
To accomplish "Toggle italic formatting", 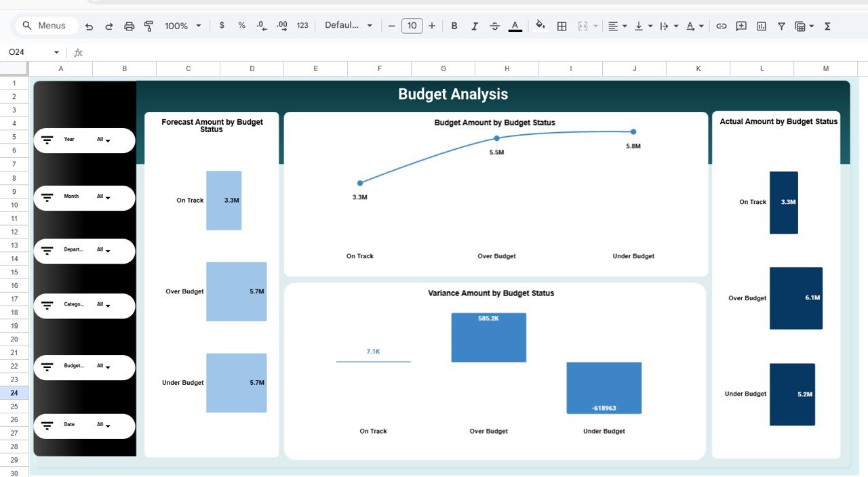I will [x=474, y=26].
